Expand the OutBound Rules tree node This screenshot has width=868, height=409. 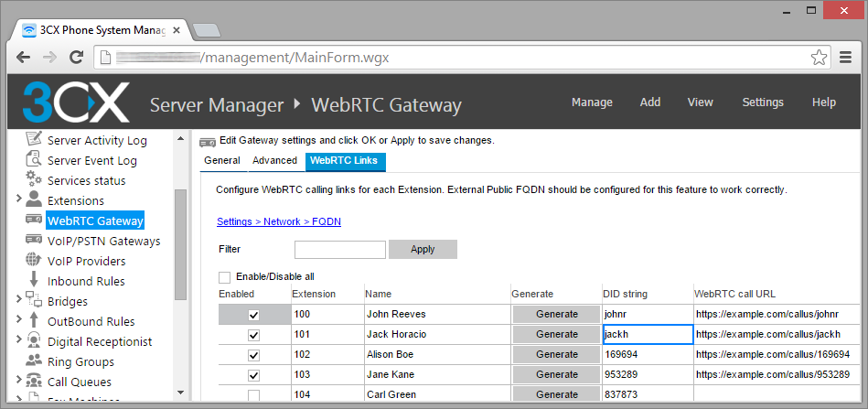[19, 318]
